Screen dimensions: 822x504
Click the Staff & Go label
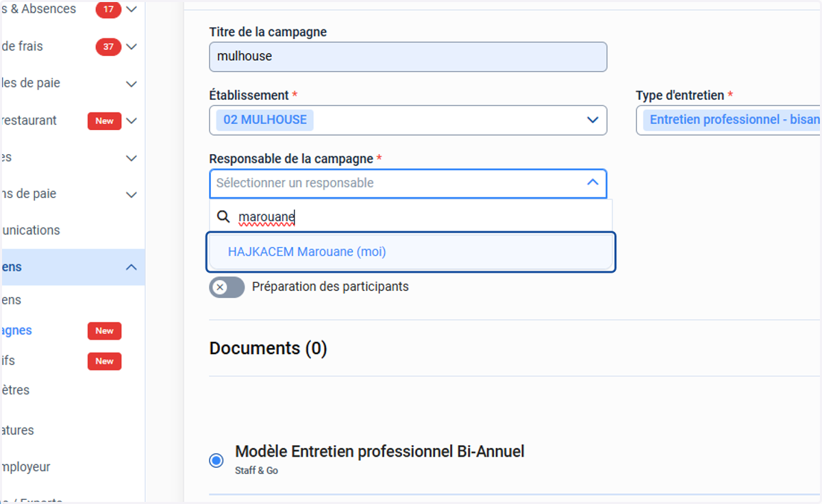(x=256, y=470)
